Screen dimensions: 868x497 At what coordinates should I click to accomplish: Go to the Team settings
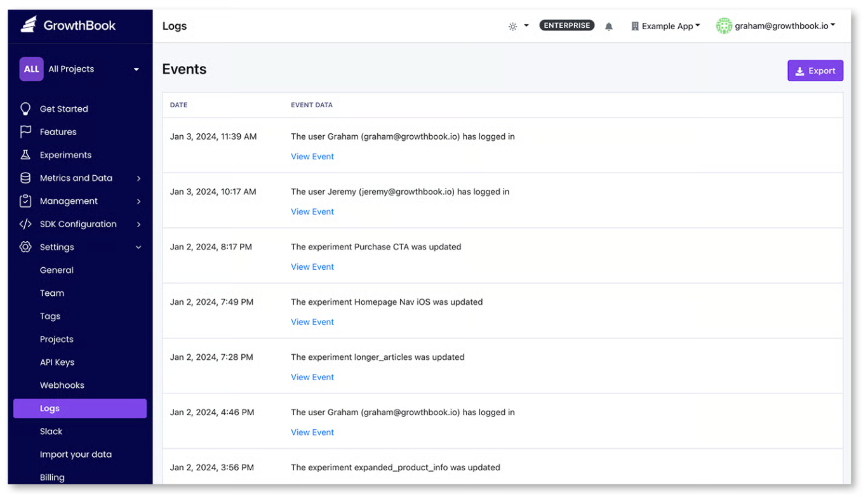point(52,293)
